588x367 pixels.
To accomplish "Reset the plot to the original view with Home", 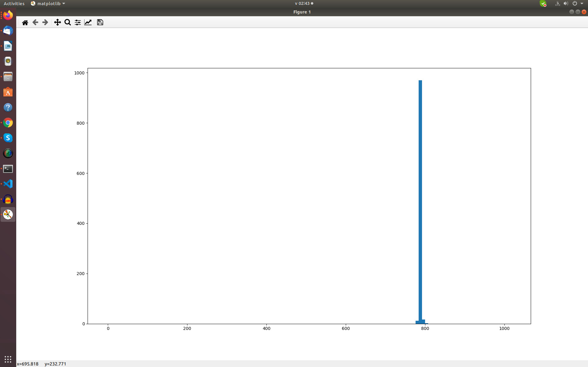I will [x=25, y=22].
